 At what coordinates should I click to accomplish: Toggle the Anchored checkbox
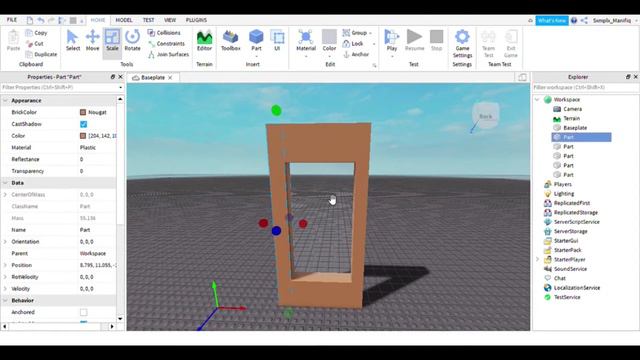(83, 312)
